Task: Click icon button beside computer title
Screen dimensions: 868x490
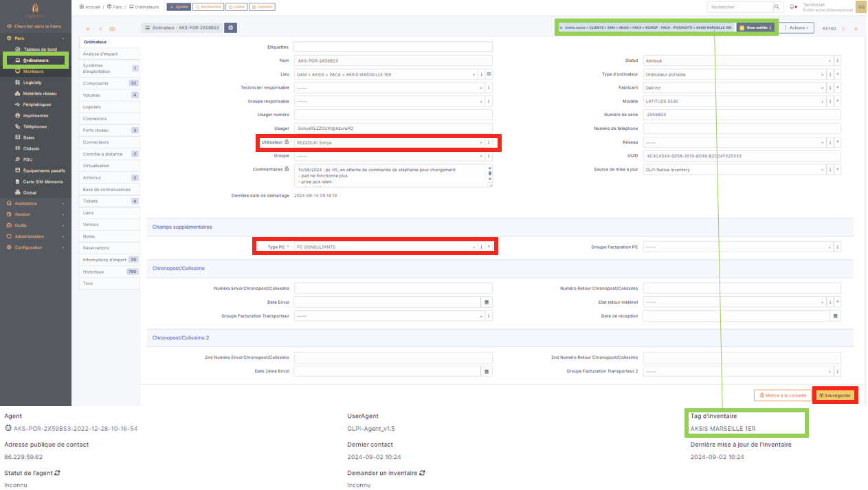Action: [x=231, y=27]
